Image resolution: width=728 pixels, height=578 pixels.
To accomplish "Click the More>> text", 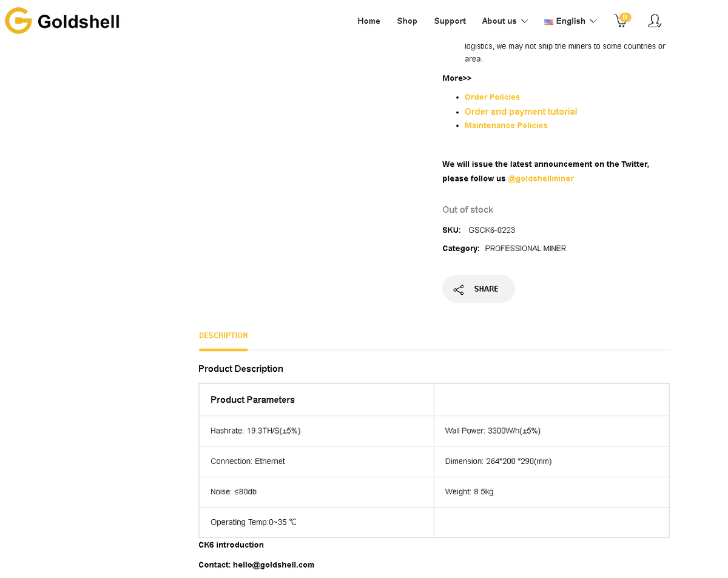I will click(457, 78).
